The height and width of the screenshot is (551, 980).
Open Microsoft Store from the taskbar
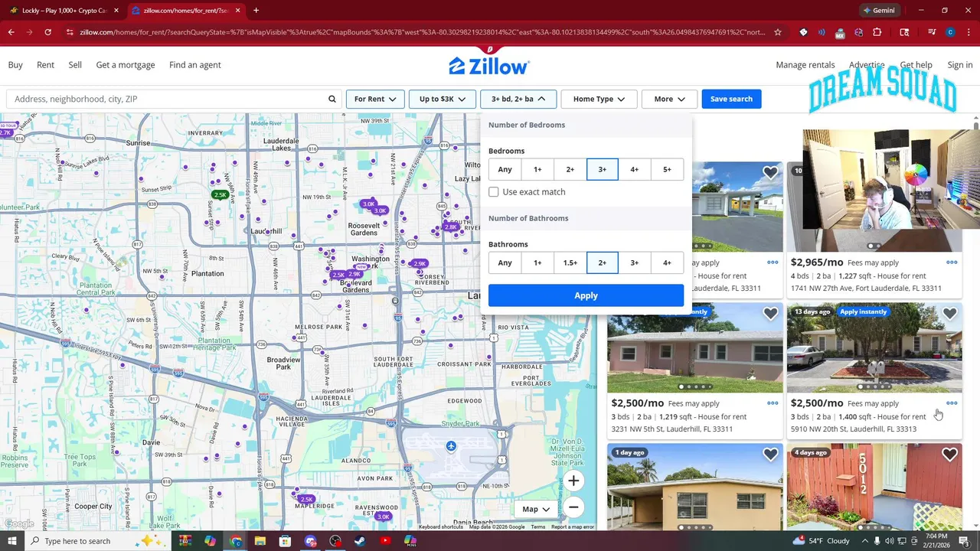[x=285, y=541]
